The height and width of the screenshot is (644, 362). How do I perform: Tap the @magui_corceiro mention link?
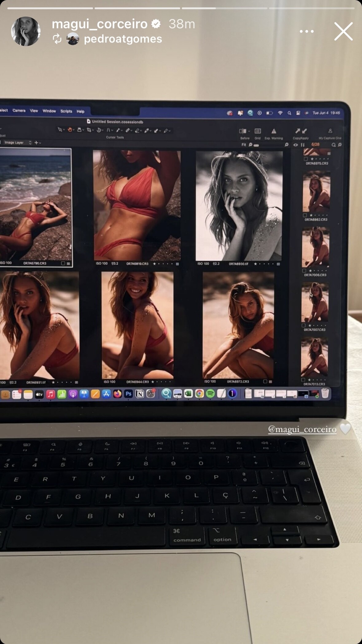tap(302, 429)
